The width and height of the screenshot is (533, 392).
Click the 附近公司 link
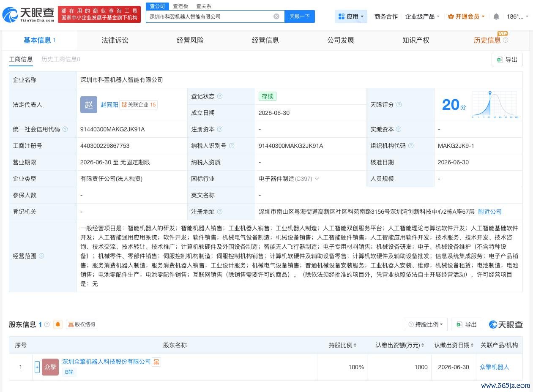tap(490, 212)
